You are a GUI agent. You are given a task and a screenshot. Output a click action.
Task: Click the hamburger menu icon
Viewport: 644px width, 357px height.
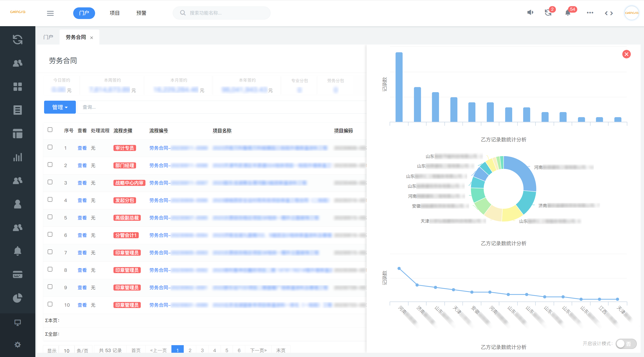point(50,13)
